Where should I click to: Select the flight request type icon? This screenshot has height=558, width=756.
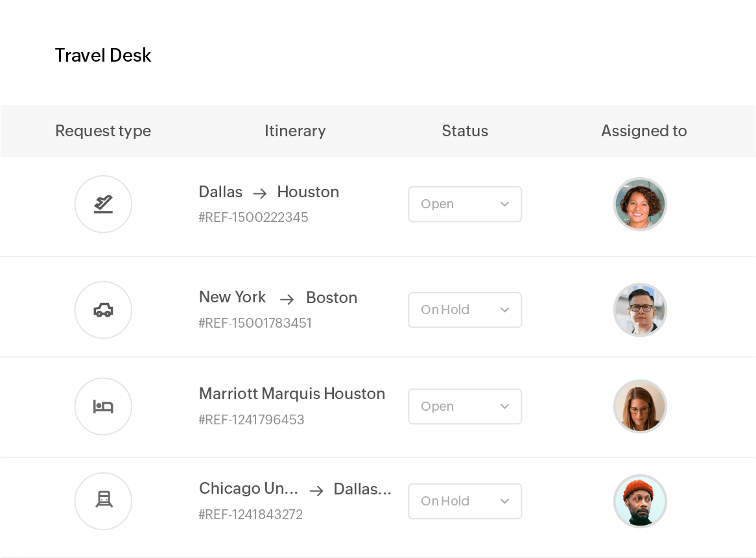[x=103, y=204]
